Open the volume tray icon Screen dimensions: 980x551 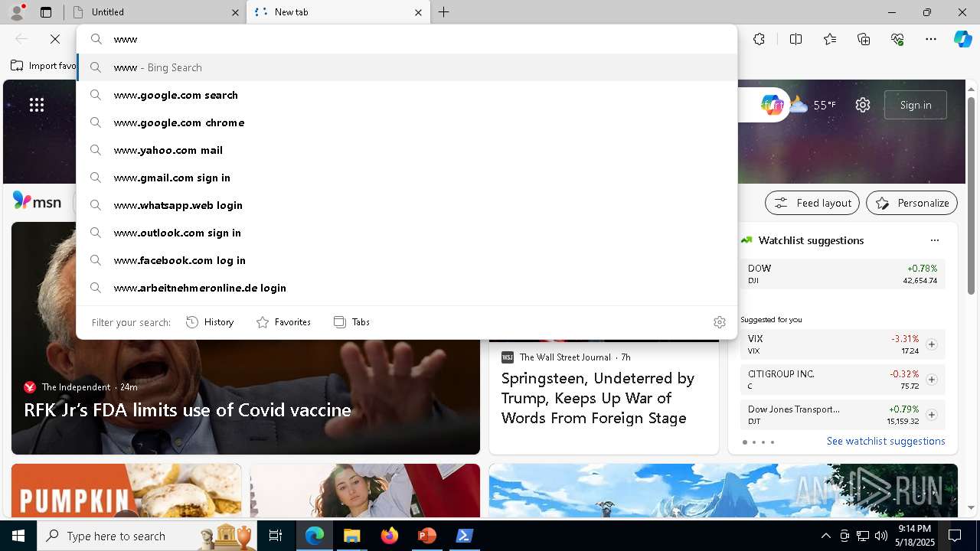(x=880, y=536)
